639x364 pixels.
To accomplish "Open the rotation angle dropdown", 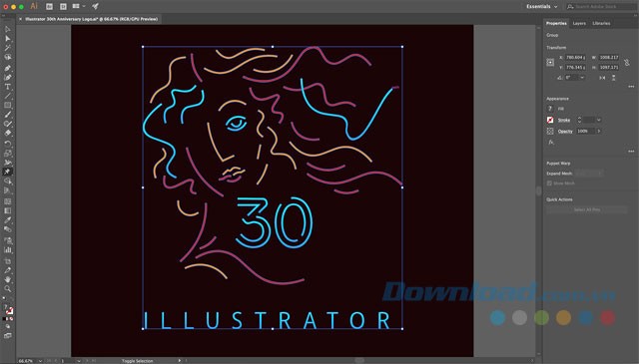I will [x=582, y=78].
